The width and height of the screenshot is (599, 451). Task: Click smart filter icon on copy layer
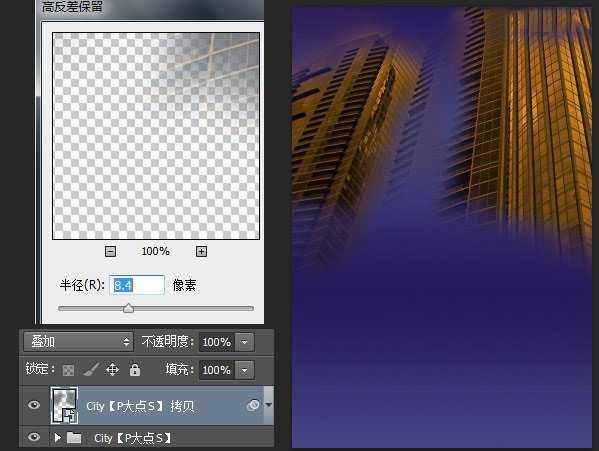253,405
